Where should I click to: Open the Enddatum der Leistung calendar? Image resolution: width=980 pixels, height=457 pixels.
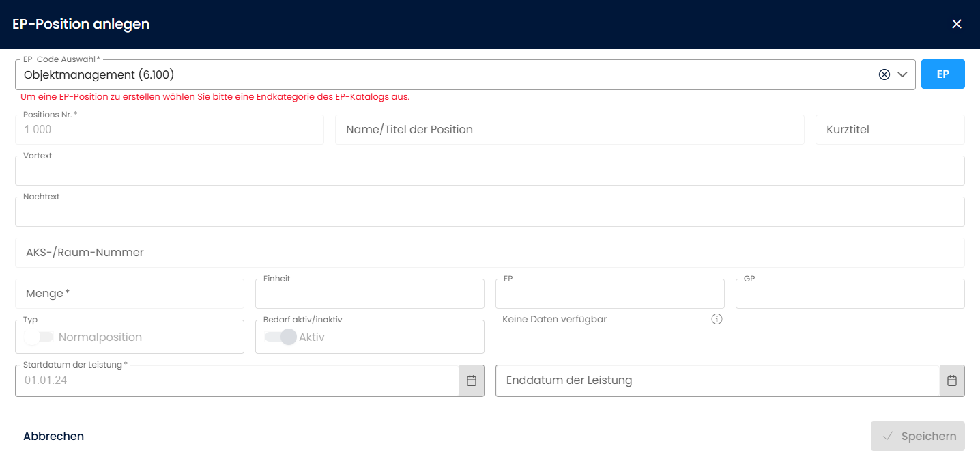952,380
